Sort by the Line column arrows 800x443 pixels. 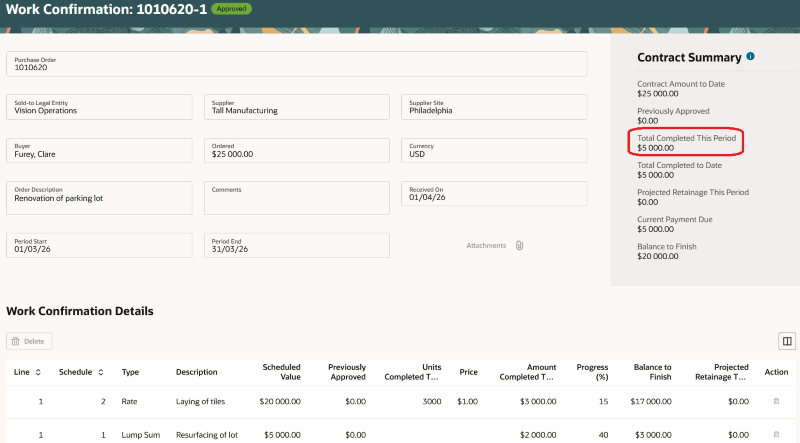(38, 372)
